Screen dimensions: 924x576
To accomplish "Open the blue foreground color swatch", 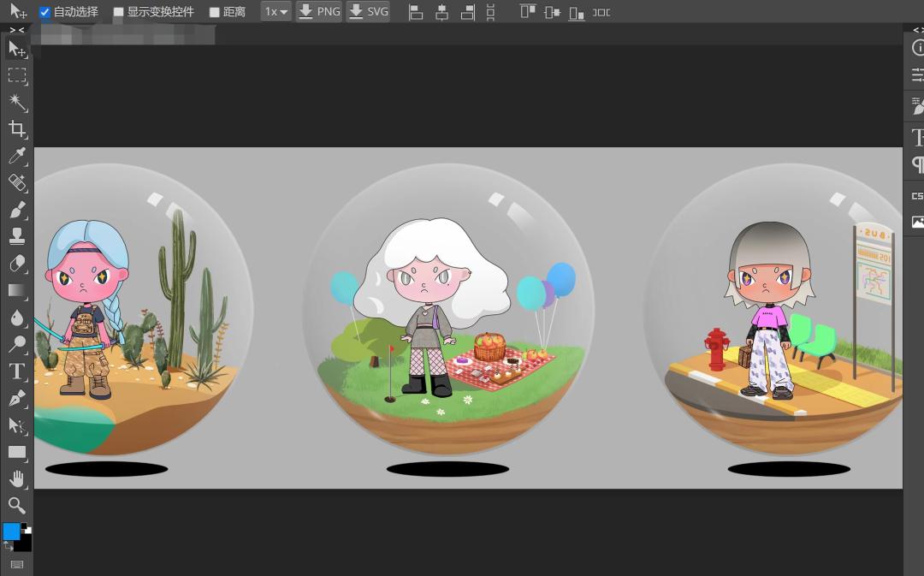I will (11, 531).
